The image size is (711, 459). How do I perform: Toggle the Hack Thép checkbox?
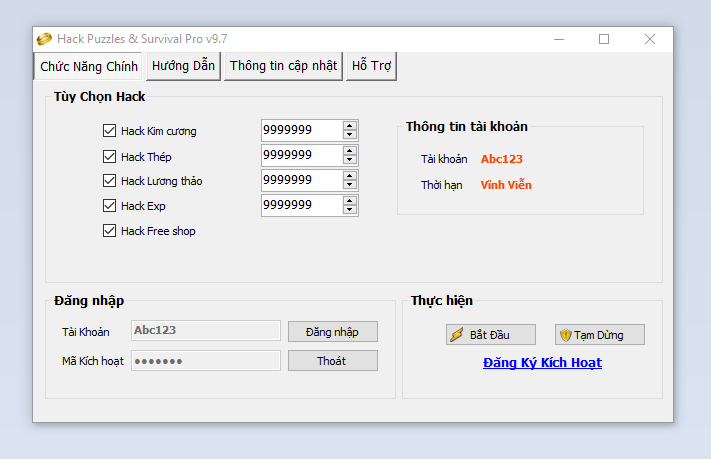click(110, 156)
